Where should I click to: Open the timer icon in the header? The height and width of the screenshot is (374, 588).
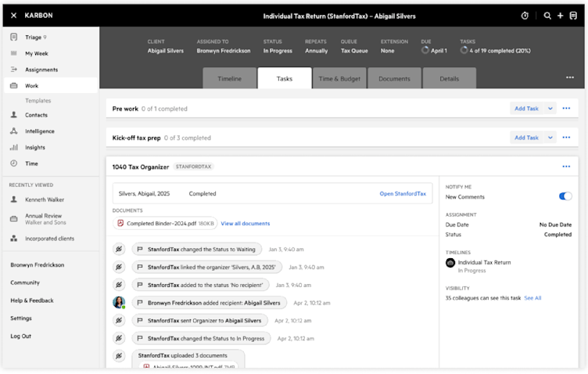[525, 16]
